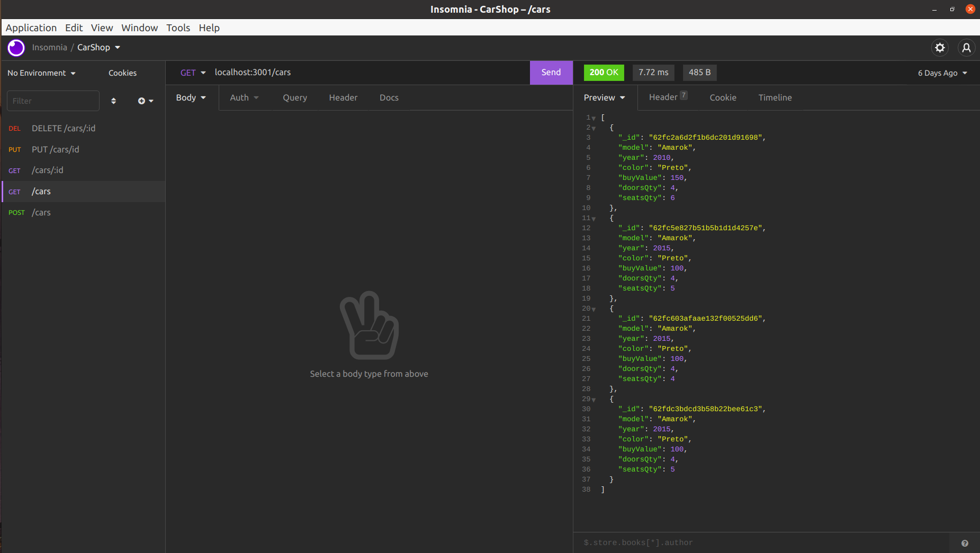Open settings with the gear icon
Viewport: 980px width, 553px height.
point(940,48)
